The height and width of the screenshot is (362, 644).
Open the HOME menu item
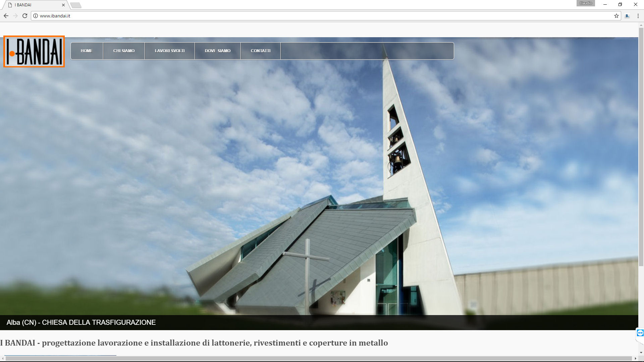coord(87,51)
